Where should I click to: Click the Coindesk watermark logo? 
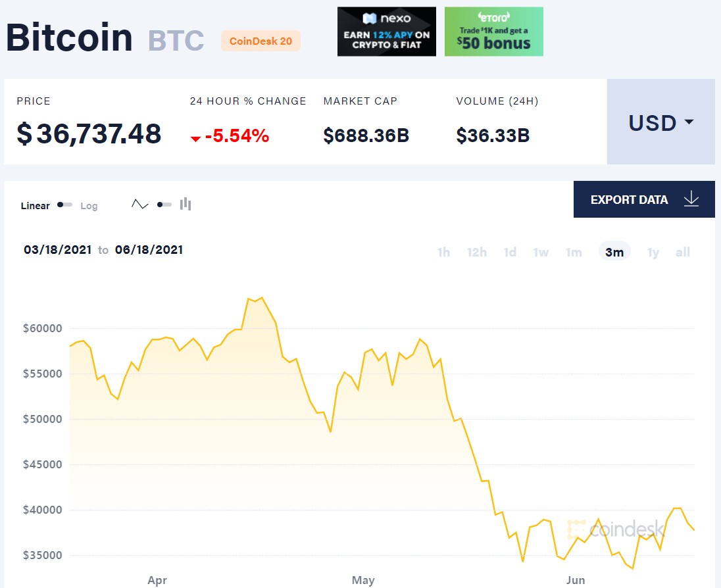pos(615,528)
